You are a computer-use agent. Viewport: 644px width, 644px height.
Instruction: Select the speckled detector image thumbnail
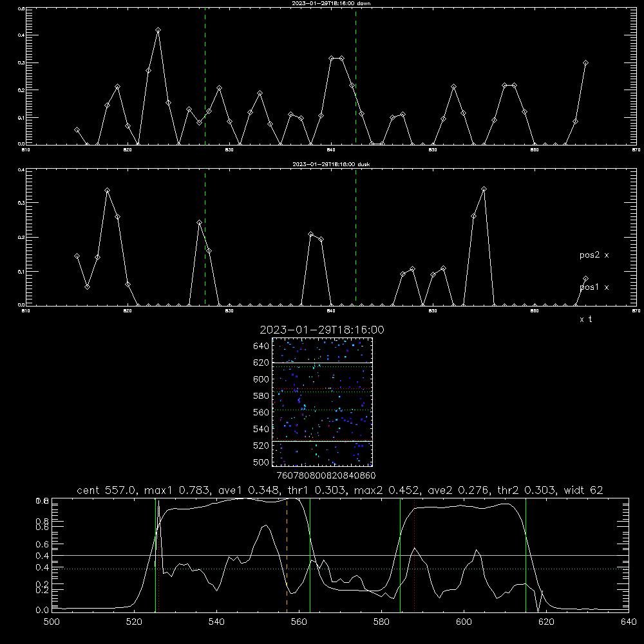pyautogui.click(x=322, y=402)
